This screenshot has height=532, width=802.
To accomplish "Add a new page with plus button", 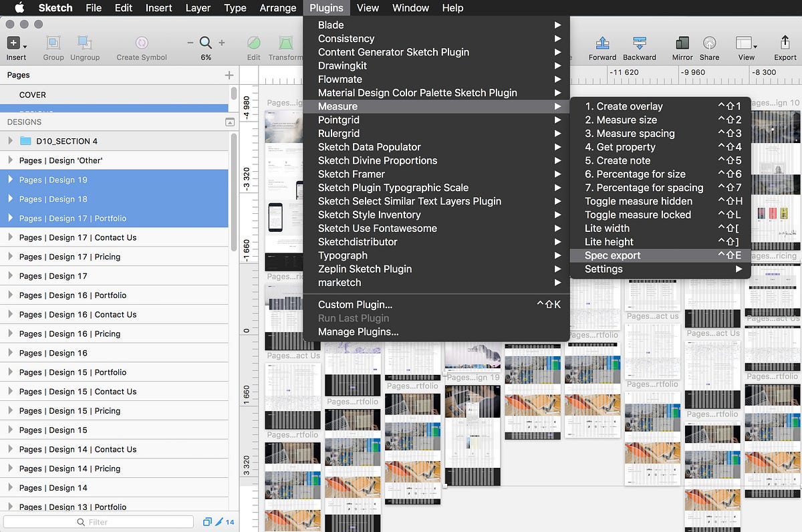I will pyautogui.click(x=229, y=76).
